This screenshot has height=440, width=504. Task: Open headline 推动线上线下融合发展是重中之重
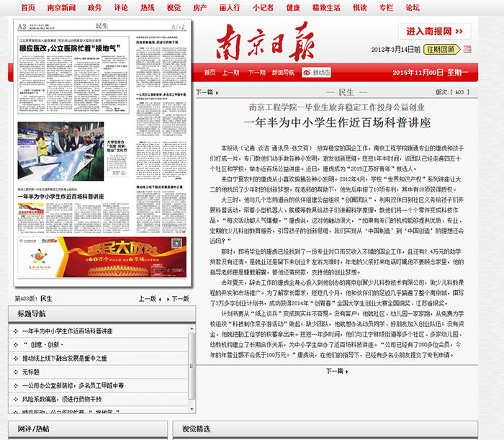(65, 358)
